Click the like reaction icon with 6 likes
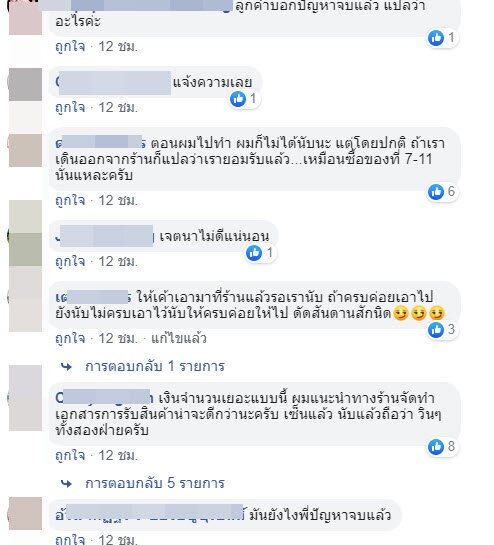Viewport: 494px width, 545px height. (436, 192)
